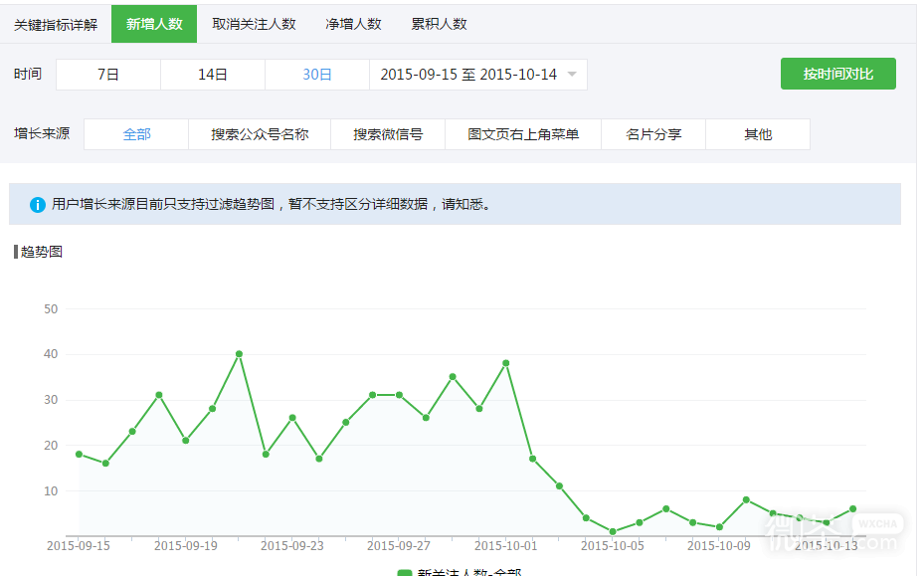Open the 关键指标详解 section
924x576 pixels.
point(56,24)
